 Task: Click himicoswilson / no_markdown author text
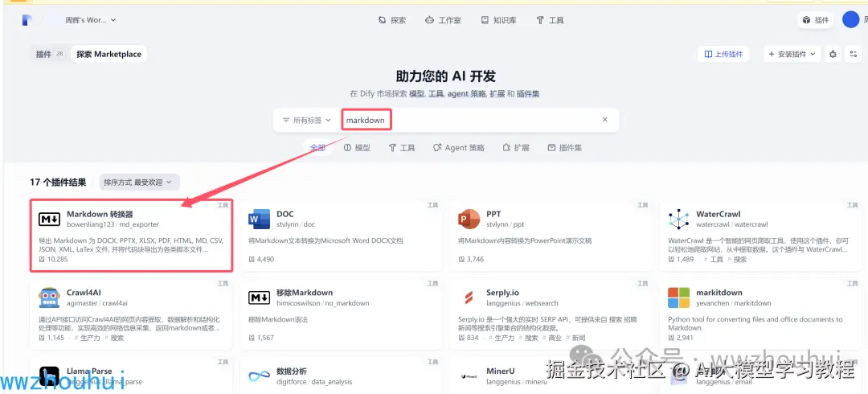click(323, 303)
